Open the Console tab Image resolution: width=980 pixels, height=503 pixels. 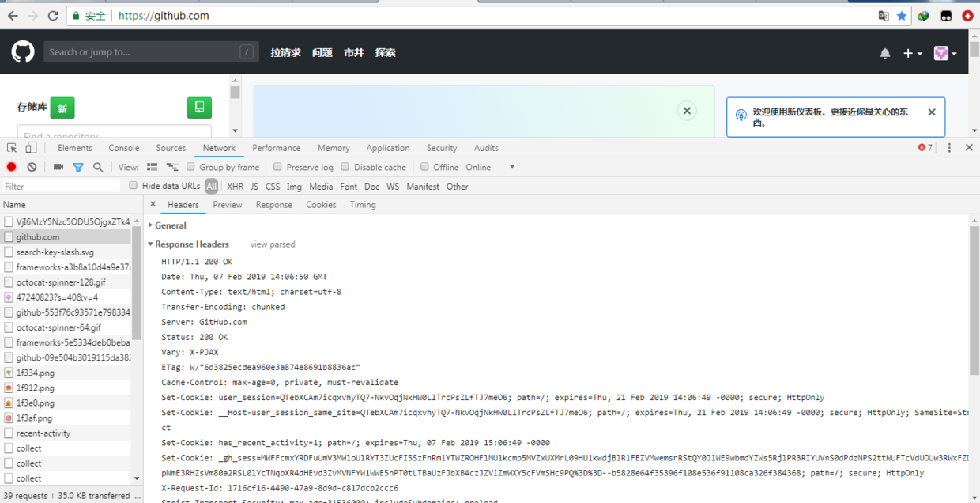(x=124, y=148)
